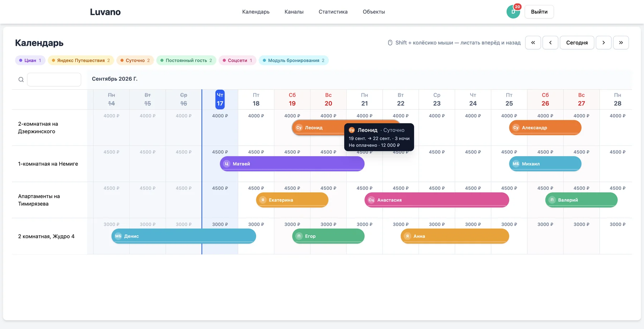Toggle the Яндекс Путешествия filter chip
The image size is (644, 329).
pyautogui.click(x=81, y=61)
